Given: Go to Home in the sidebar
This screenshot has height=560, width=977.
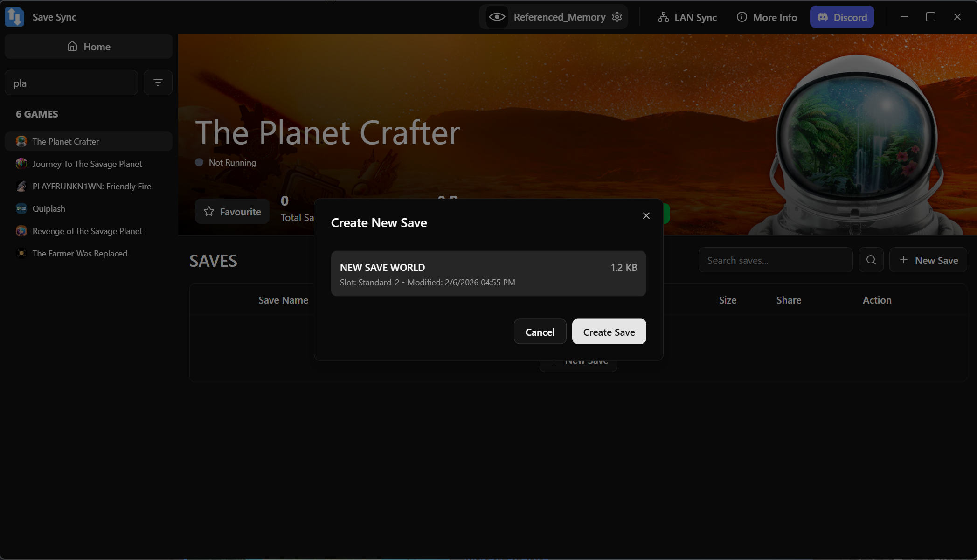Looking at the screenshot, I should [89, 47].
